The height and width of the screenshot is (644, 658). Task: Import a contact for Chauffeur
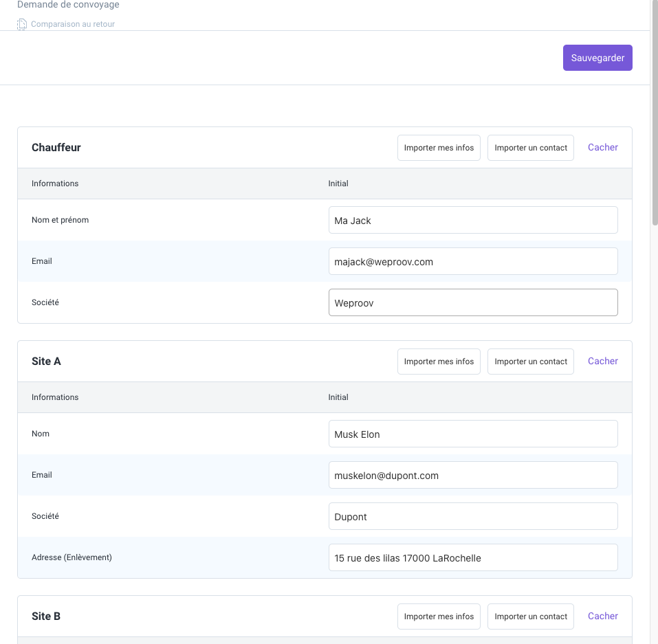click(531, 148)
